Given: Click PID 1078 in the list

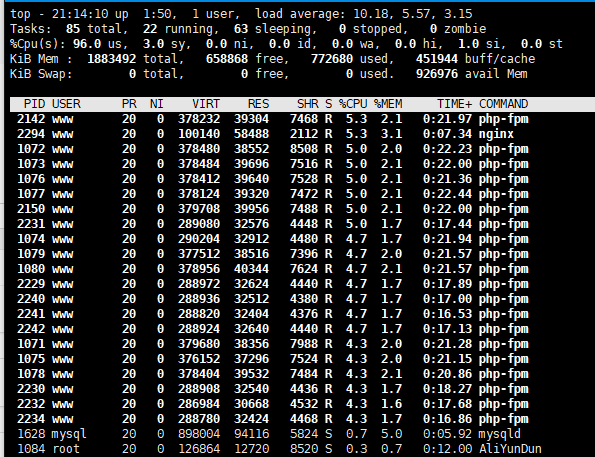Looking at the screenshot, I should point(31,374).
